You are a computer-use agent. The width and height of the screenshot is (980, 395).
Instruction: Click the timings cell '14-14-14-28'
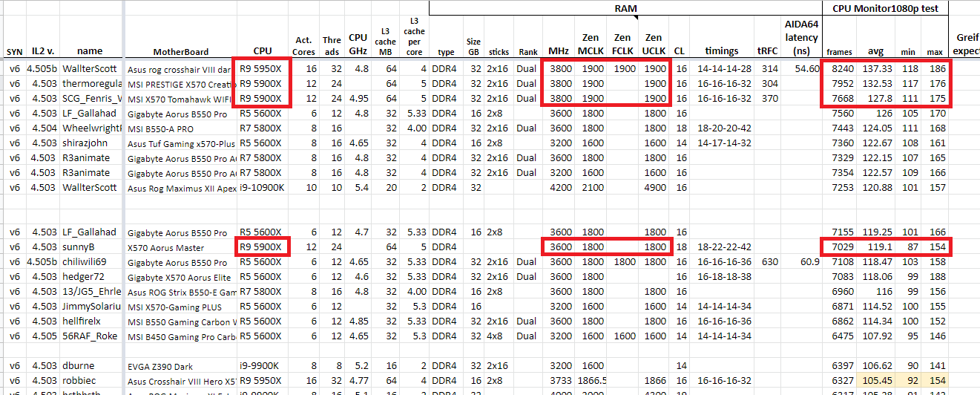[x=724, y=68]
